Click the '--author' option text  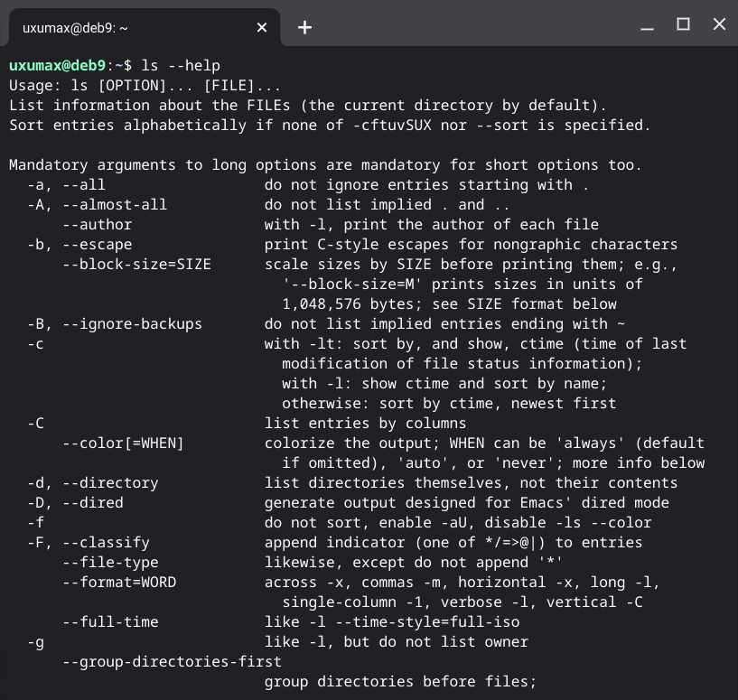(x=98, y=225)
